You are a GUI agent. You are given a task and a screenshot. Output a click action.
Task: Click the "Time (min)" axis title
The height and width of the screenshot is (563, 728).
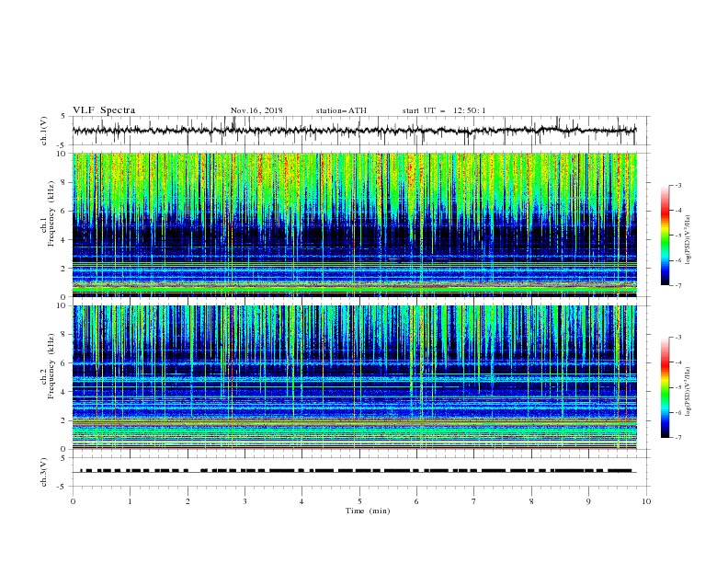(x=368, y=511)
